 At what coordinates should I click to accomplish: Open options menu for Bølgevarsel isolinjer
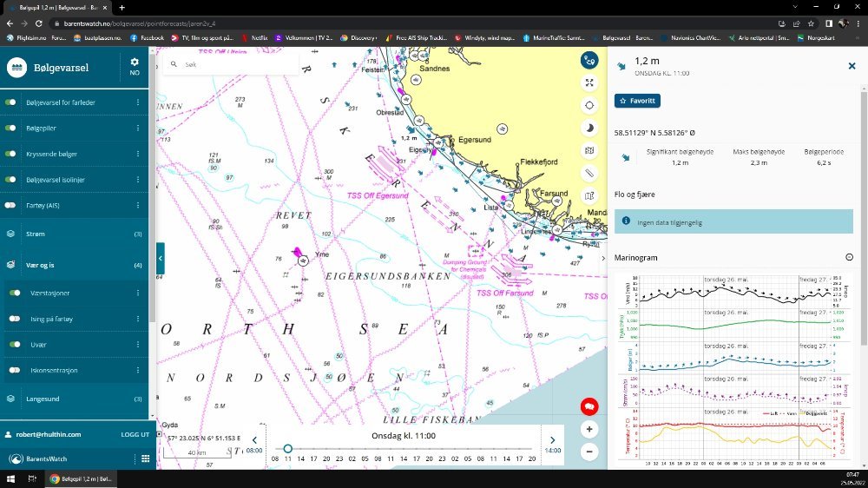[x=138, y=180]
